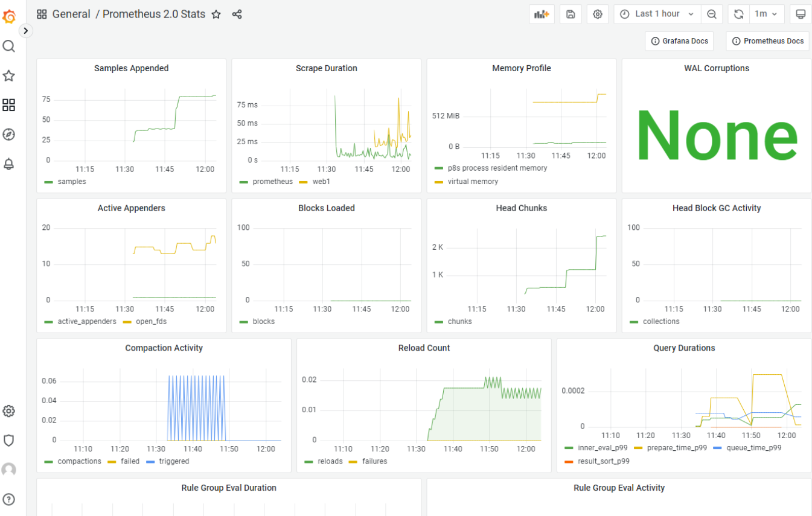This screenshot has height=516, width=812.
Task: Open Explore compass icon in sidebar
Action: (9, 135)
